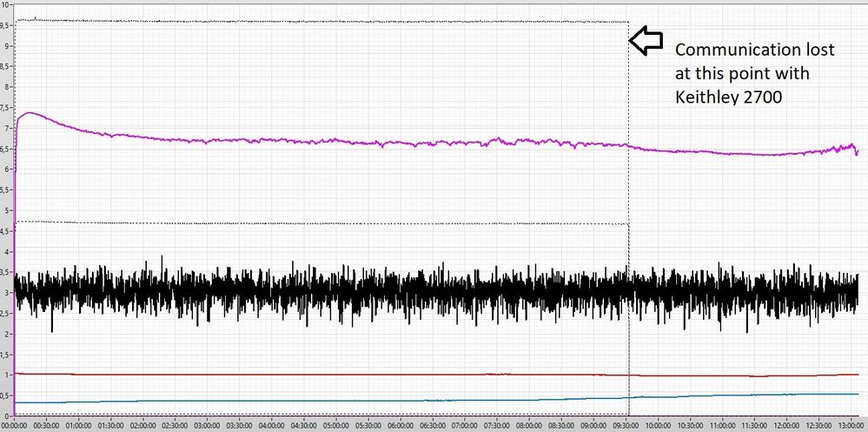Click the 09:30:00 time axis label

coord(625,427)
